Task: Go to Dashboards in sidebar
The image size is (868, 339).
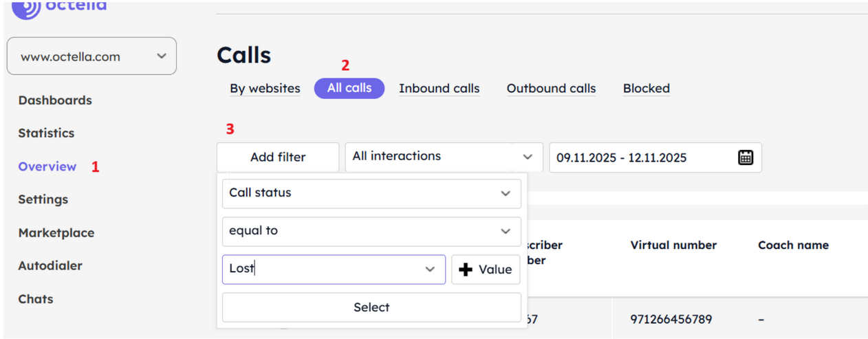Action: click(x=55, y=100)
